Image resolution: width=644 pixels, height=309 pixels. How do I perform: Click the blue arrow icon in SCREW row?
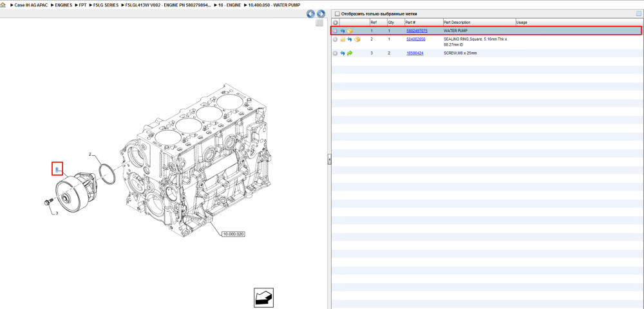[x=342, y=53]
